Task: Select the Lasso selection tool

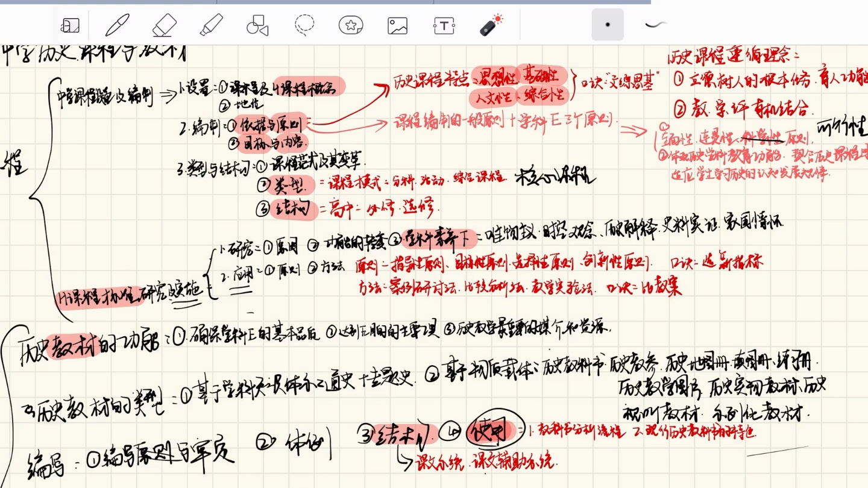Action: (x=304, y=25)
